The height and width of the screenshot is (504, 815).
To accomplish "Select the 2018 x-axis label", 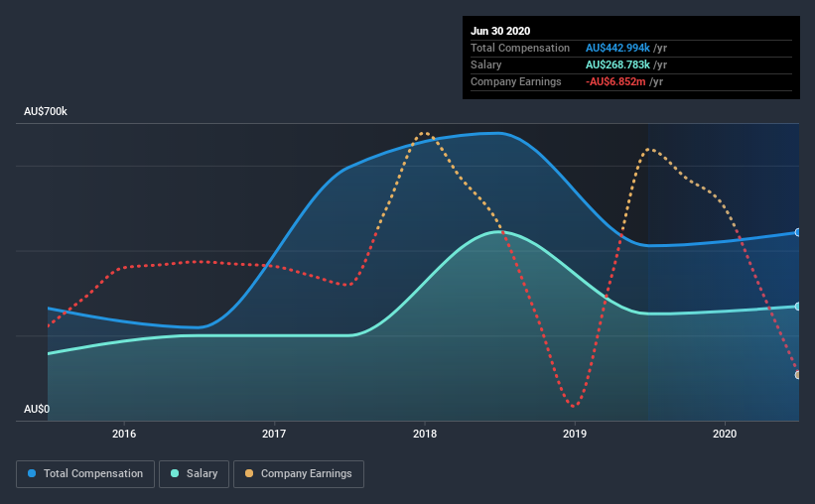I will (x=425, y=434).
